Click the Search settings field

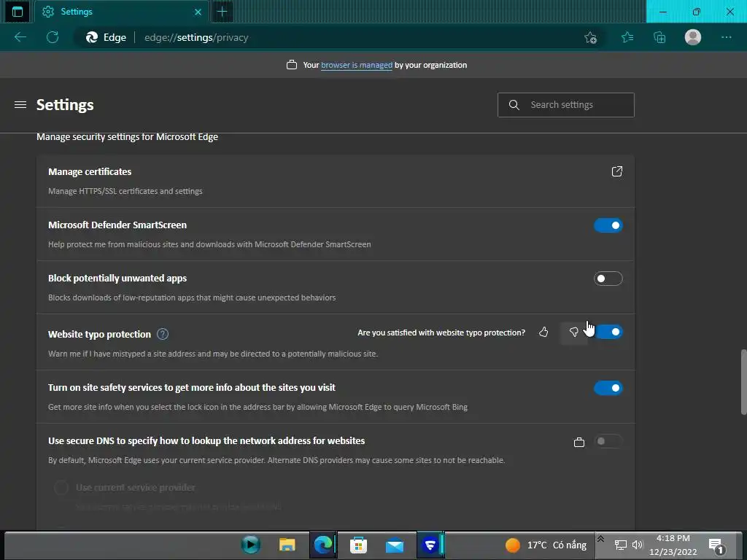[566, 105]
